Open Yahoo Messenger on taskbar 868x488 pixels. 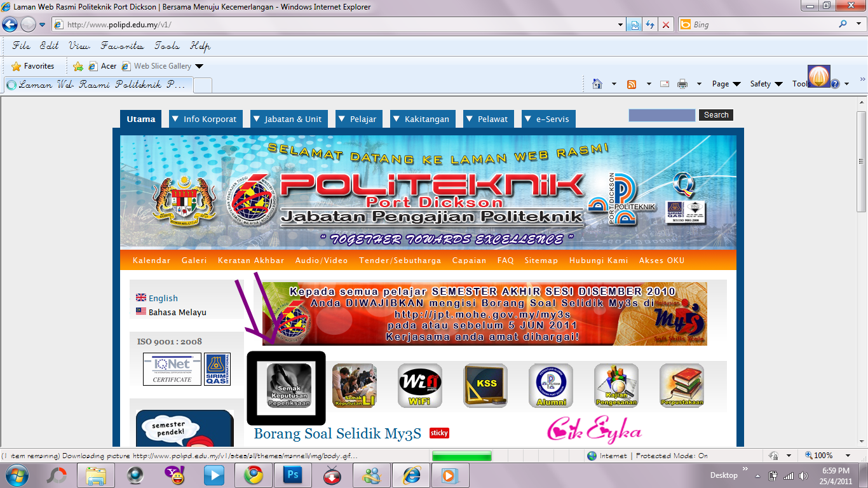click(175, 475)
